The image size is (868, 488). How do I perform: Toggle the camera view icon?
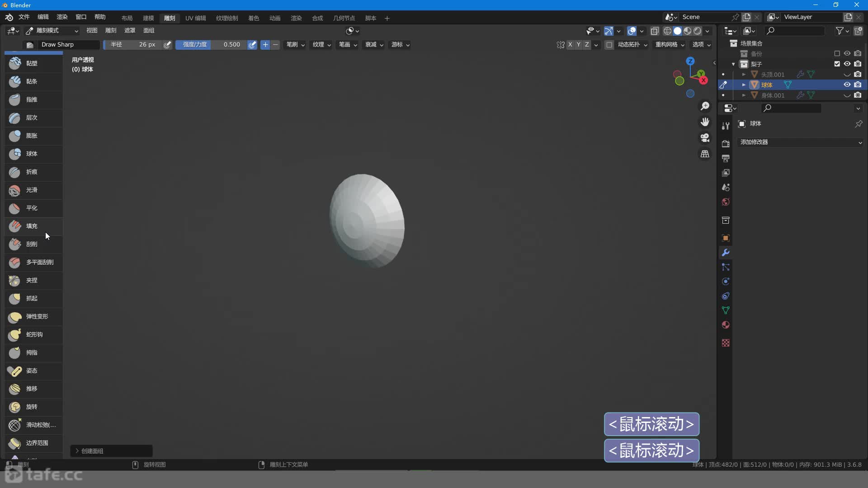click(705, 138)
